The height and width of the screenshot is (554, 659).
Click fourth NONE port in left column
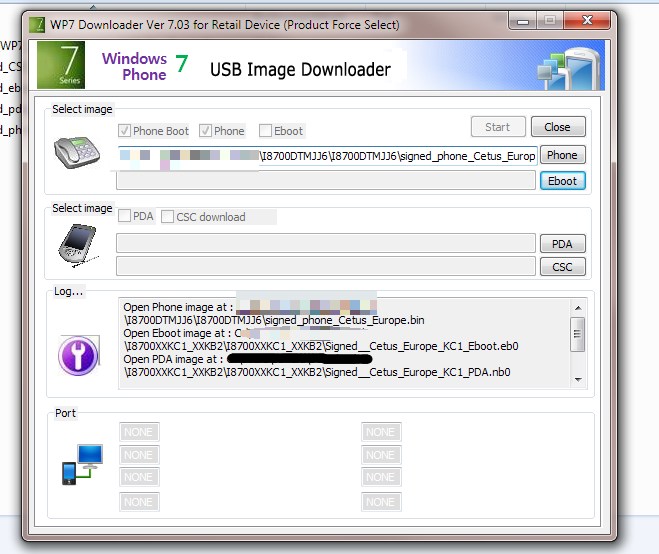[139, 502]
